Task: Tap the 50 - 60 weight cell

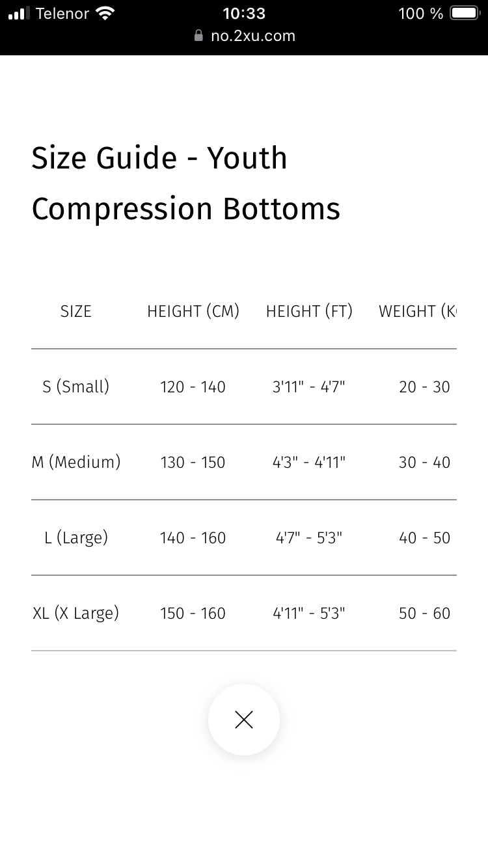Action: click(x=424, y=613)
